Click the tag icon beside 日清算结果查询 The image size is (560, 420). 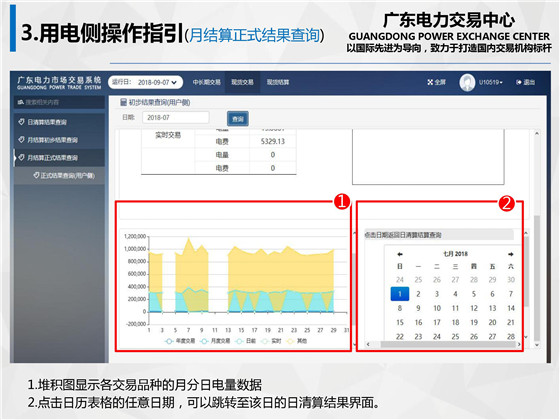(21, 122)
